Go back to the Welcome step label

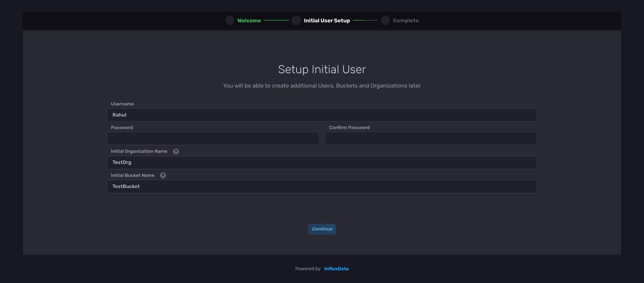[249, 21]
